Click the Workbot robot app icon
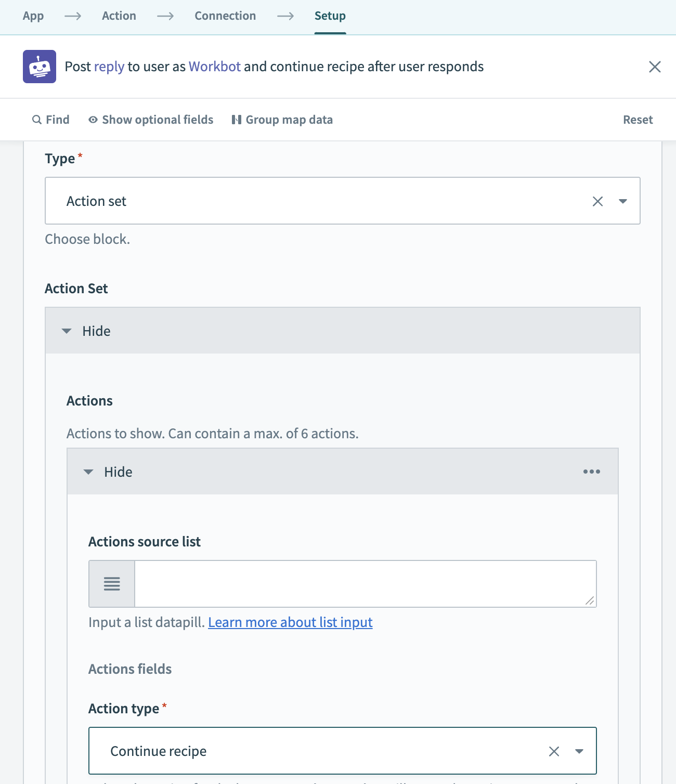 click(x=40, y=67)
